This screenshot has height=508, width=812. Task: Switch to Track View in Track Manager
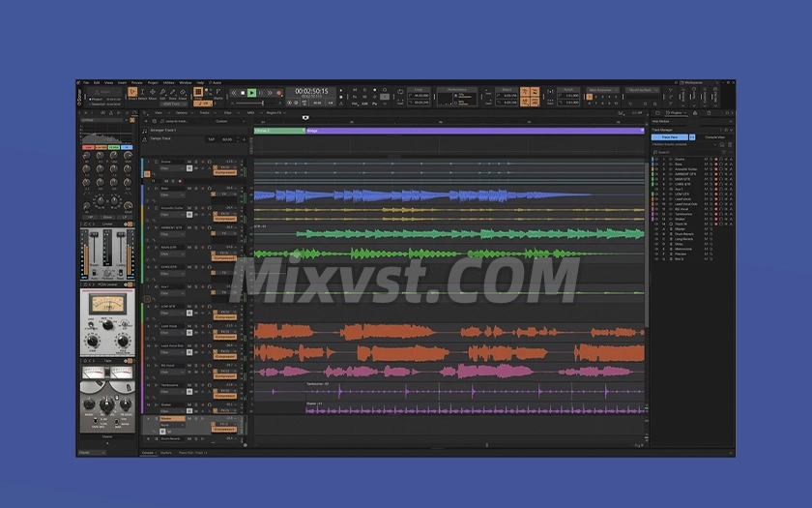pyautogui.click(x=670, y=136)
